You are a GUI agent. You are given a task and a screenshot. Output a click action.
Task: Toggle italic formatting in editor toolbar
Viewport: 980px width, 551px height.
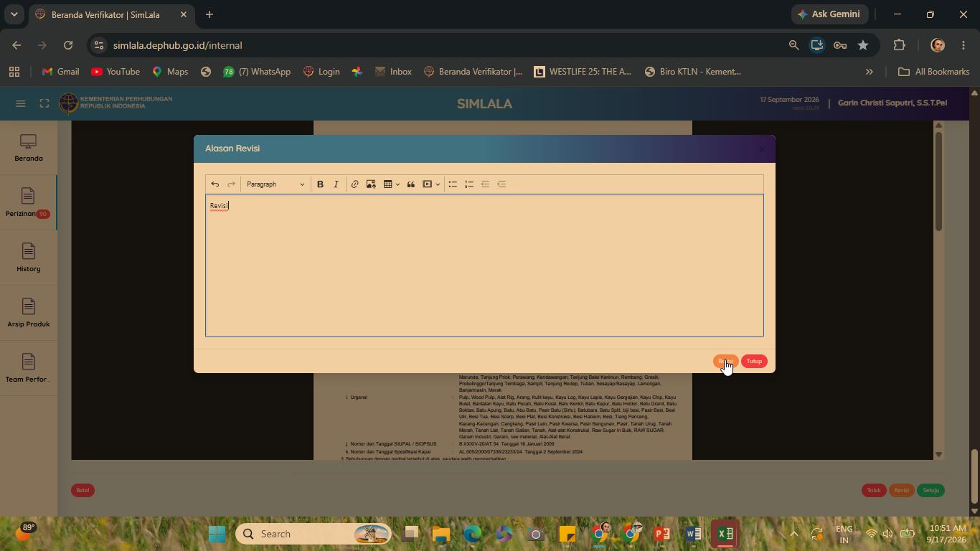coord(336,184)
